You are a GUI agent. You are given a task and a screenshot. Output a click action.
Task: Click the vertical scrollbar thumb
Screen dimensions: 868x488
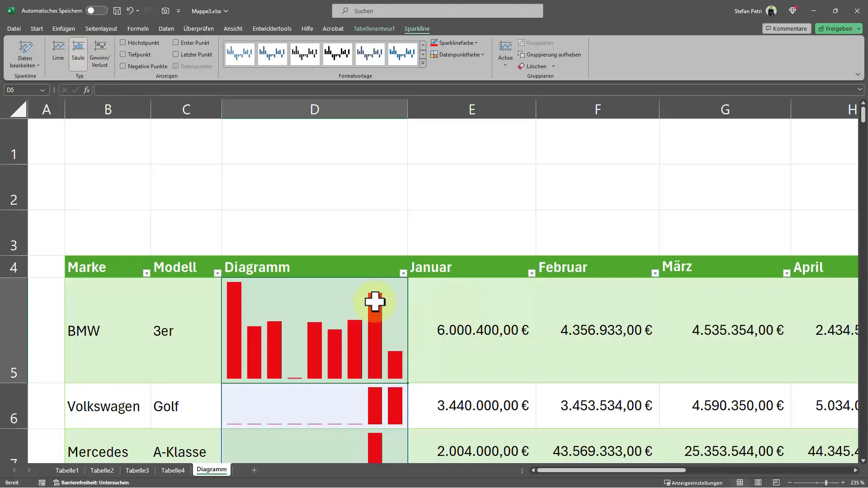[x=863, y=115]
